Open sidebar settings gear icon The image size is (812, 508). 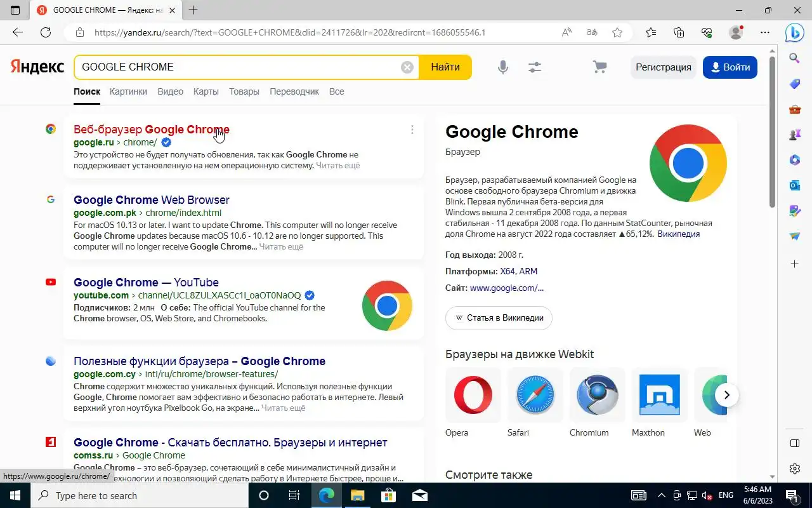pyautogui.click(x=795, y=469)
